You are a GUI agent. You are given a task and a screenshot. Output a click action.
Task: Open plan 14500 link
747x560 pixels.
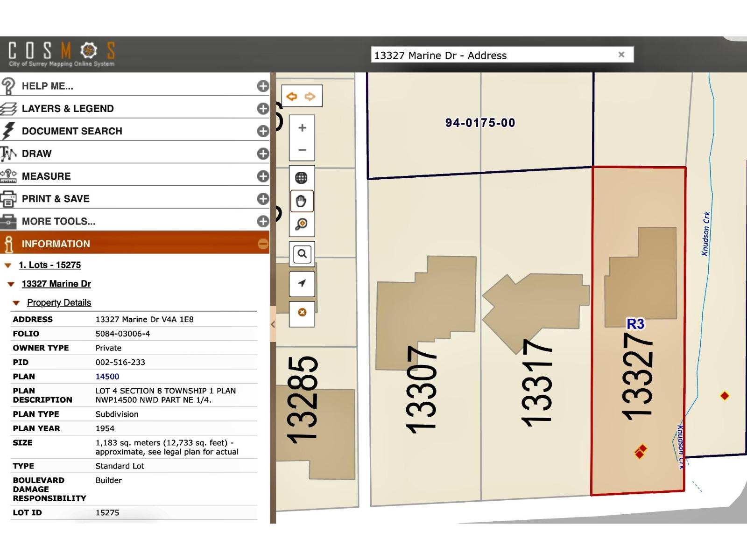(107, 377)
